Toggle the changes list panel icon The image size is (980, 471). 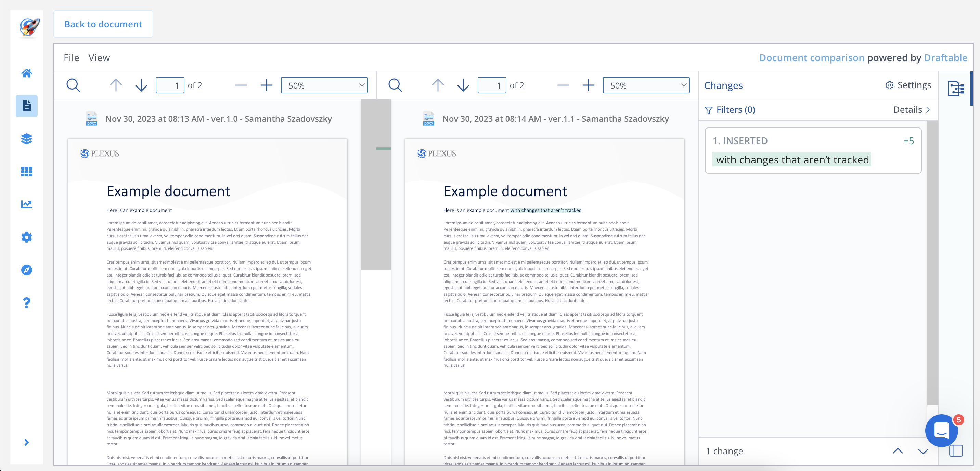(x=956, y=89)
